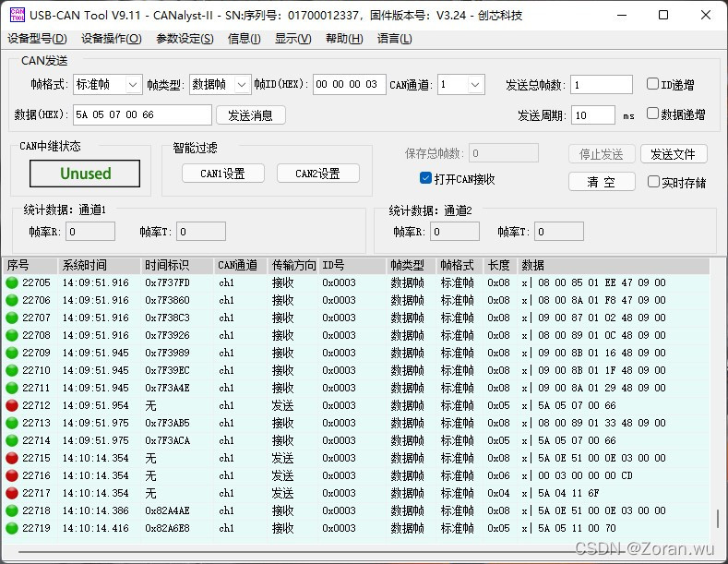This screenshot has height=564, width=728.
Task: Enable the ID递增 checkbox
Action: (x=652, y=84)
